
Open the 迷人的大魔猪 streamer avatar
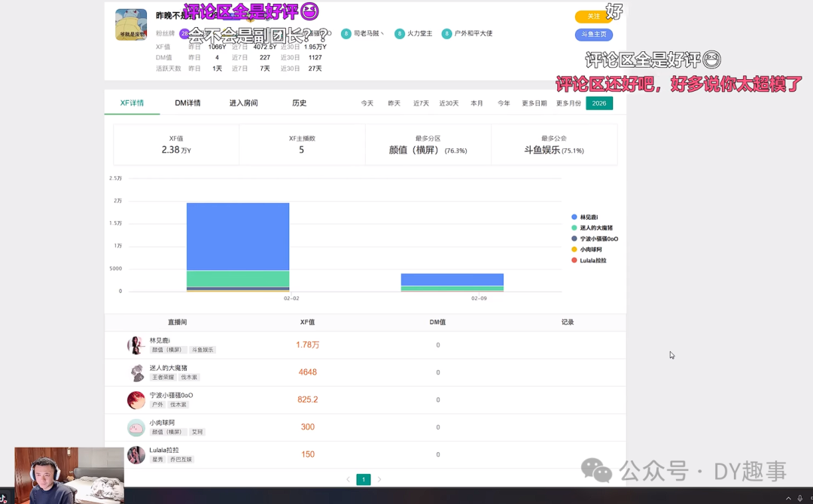135,372
